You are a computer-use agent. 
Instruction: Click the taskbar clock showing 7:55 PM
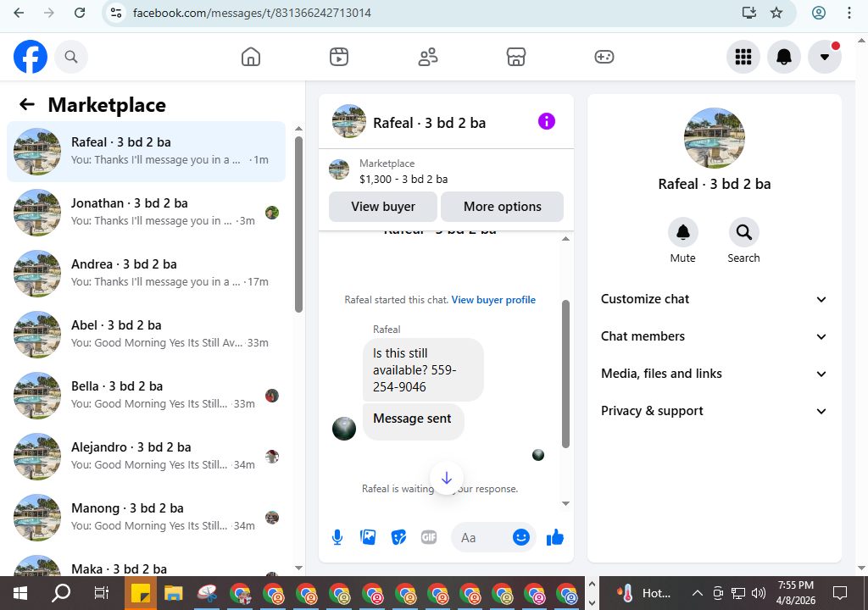pos(795,593)
